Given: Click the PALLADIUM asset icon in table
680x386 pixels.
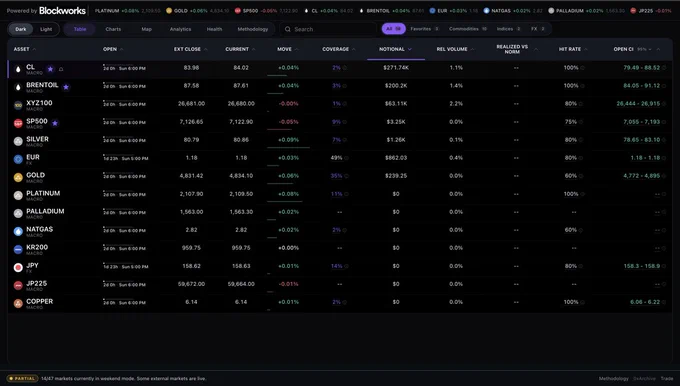Looking at the screenshot, I should pyautogui.click(x=18, y=213).
